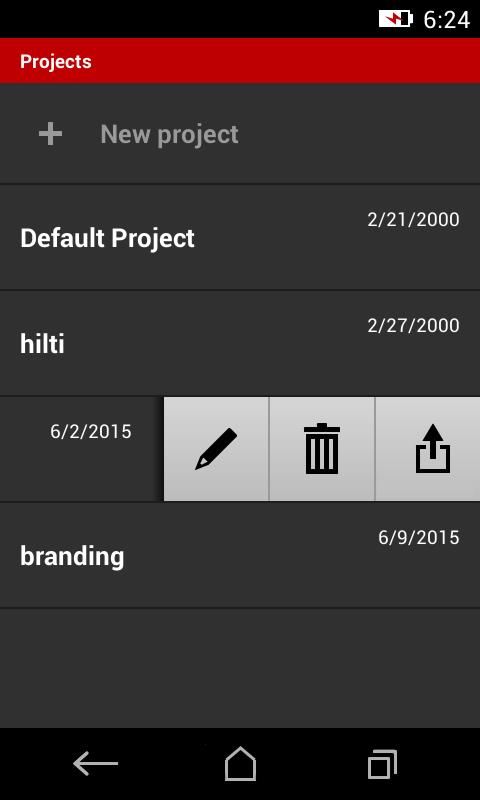Screen dimensions: 480x800
Task: Click the 2/21/2000 date label
Action: pyautogui.click(x=413, y=220)
